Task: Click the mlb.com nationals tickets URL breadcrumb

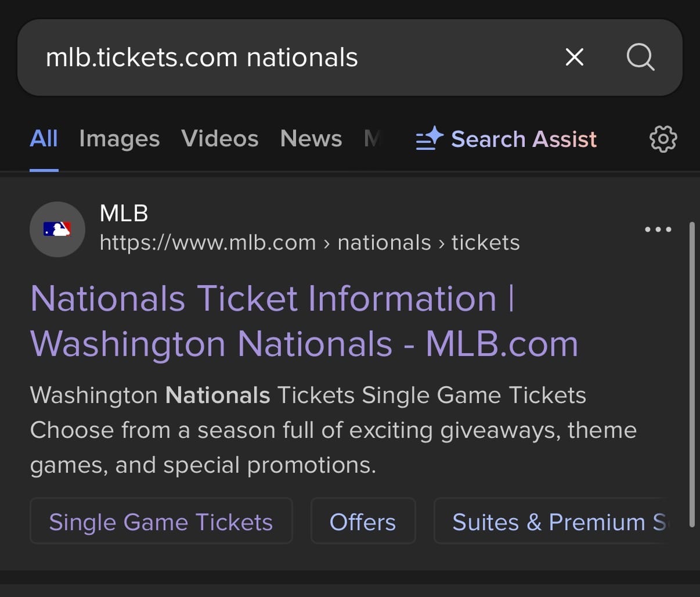Action: coord(309,243)
